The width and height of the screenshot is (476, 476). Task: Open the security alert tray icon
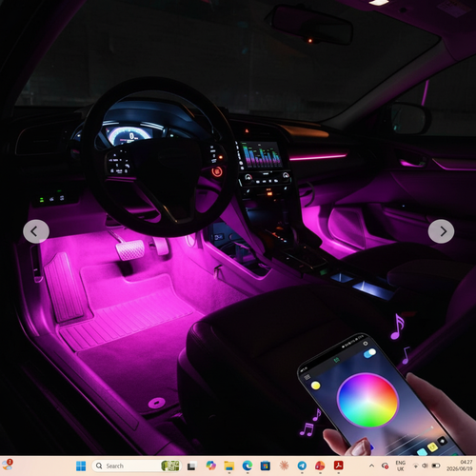pyautogui.click(x=385, y=466)
